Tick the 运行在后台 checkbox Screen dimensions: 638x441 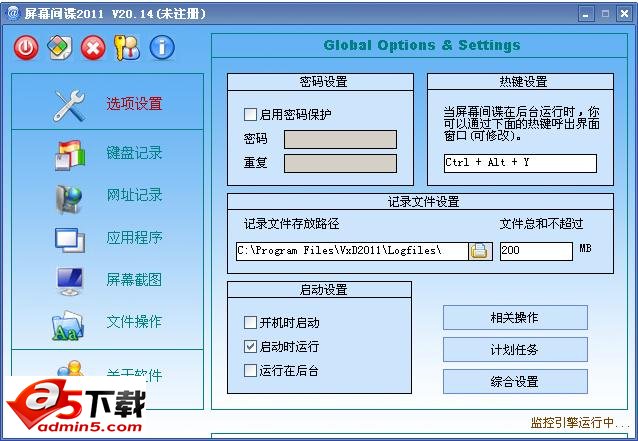(250, 371)
